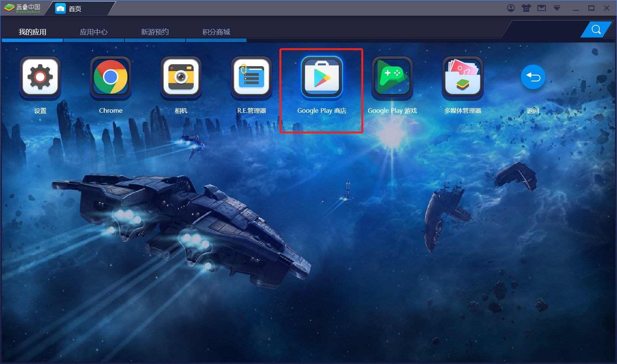Launch the Chrome browser app
Screen dimensions: 617x364
point(111,77)
